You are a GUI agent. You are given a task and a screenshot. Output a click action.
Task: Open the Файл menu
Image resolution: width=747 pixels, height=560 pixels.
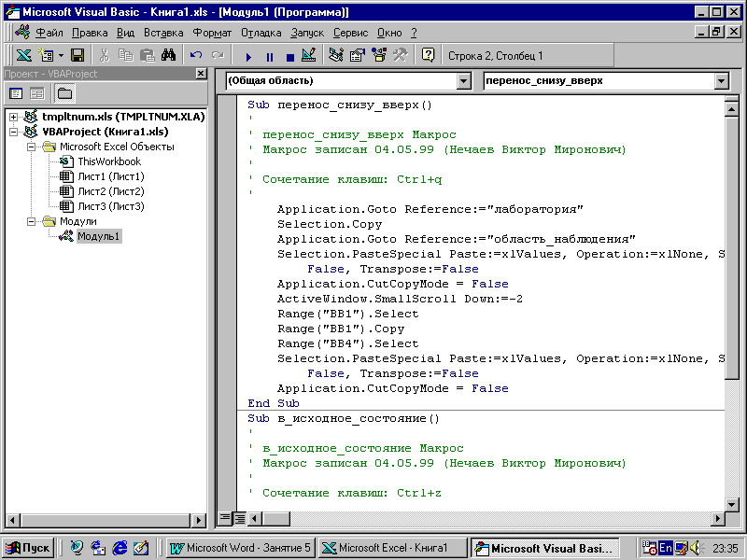click(x=49, y=33)
